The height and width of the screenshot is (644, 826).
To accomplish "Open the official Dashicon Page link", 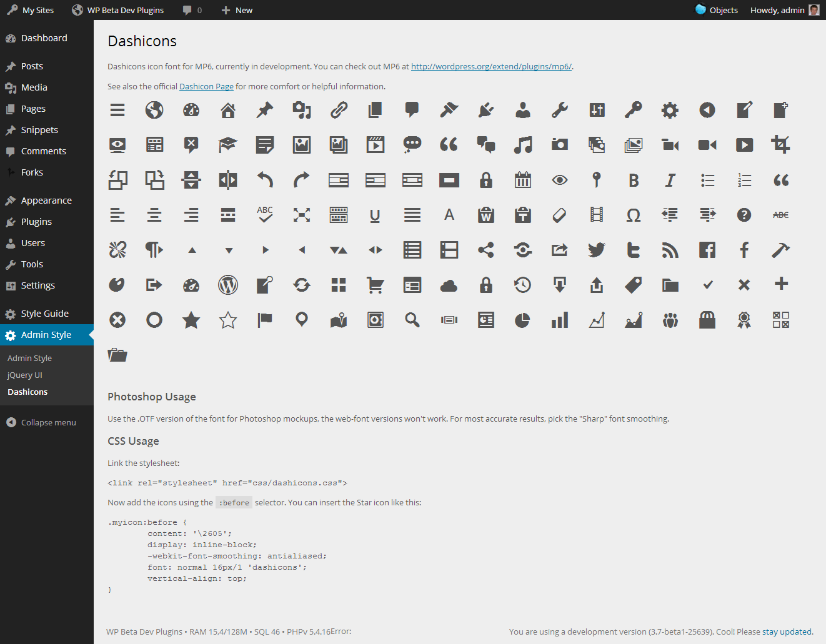I will pyautogui.click(x=206, y=86).
